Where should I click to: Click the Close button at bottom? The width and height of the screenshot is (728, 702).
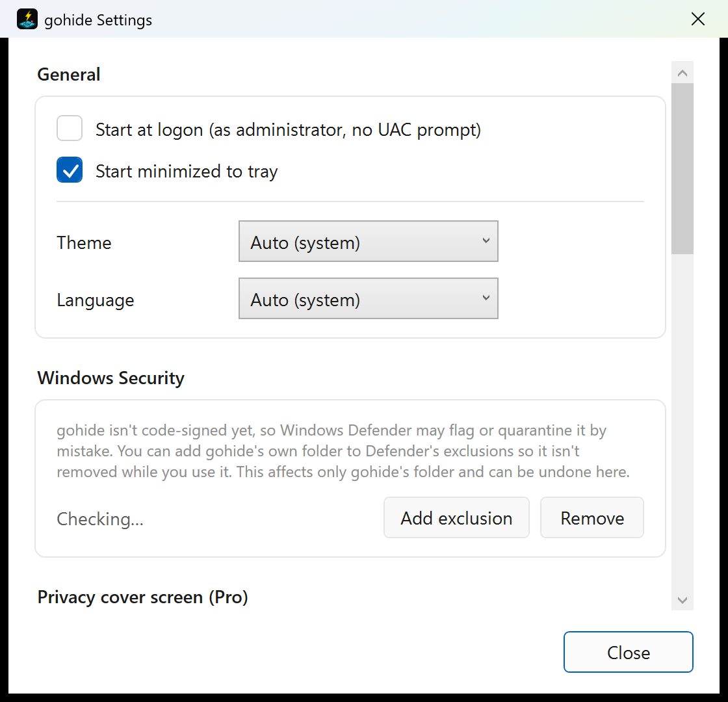(628, 652)
